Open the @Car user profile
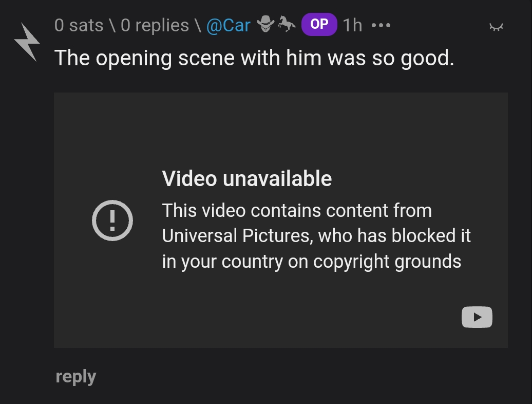 pos(228,25)
